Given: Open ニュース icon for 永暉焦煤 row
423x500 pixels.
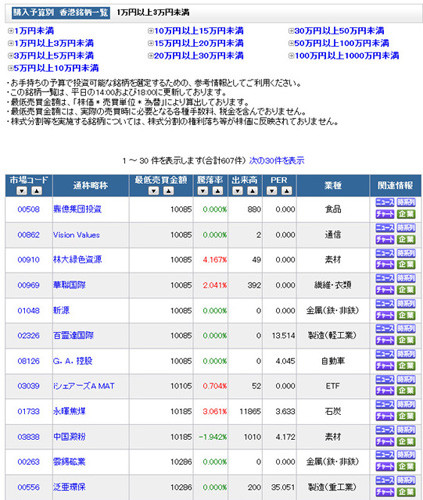Looking at the screenshot, I should (x=385, y=404).
